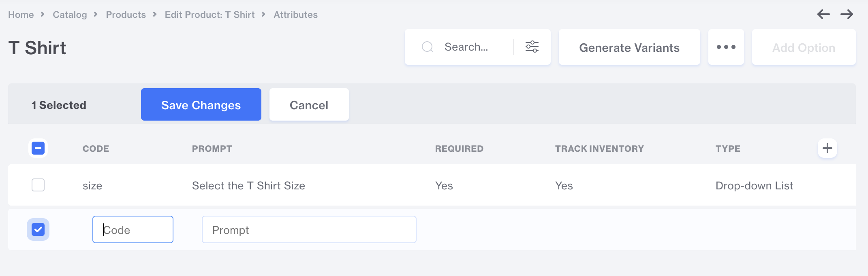
Task: Sort by TRACK INVENTORY column header
Action: pos(599,149)
